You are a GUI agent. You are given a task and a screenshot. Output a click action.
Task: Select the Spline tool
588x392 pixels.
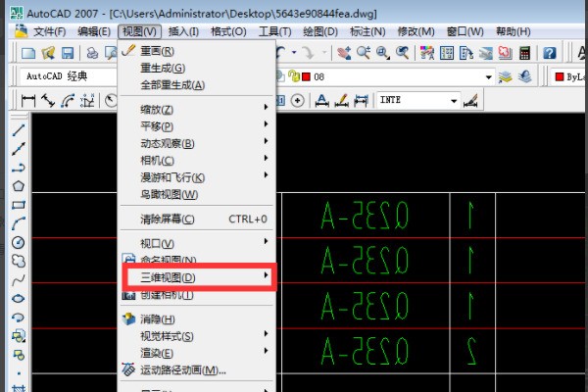click(19, 280)
